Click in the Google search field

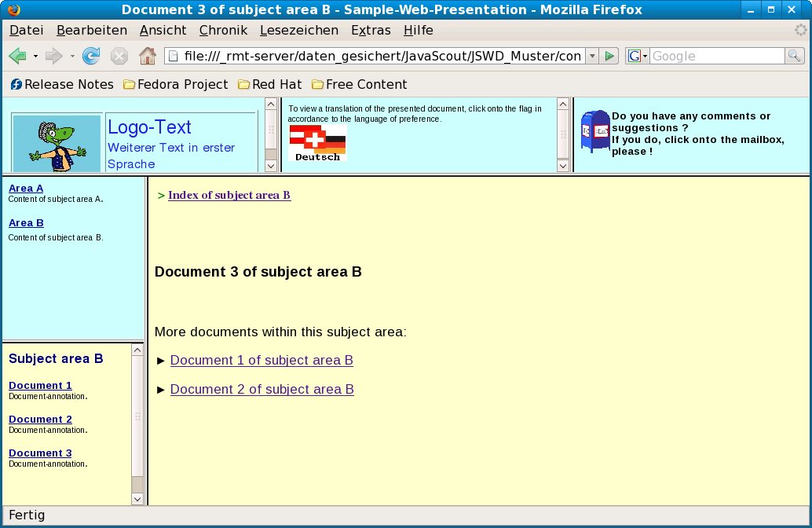pyautogui.click(x=716, y=56)
